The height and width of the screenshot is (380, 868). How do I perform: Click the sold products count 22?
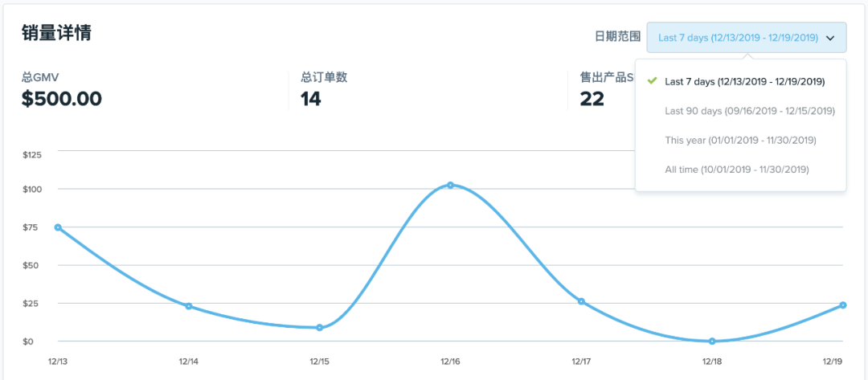point(592,99)
